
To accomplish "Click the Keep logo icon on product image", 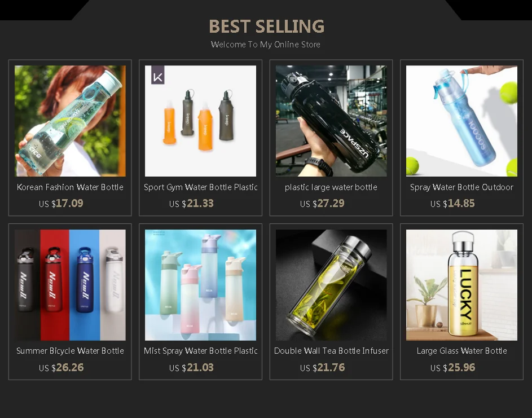I will click(158, 75).
